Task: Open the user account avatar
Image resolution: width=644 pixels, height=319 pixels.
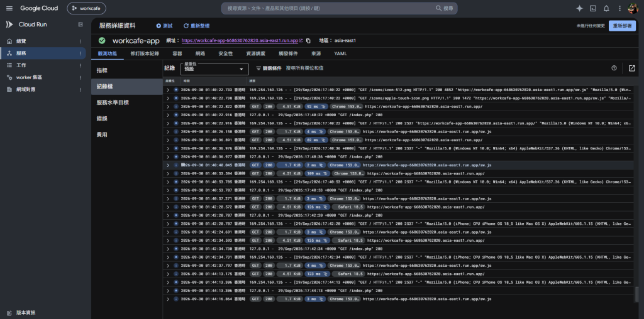Action: (x=633, y=8)
